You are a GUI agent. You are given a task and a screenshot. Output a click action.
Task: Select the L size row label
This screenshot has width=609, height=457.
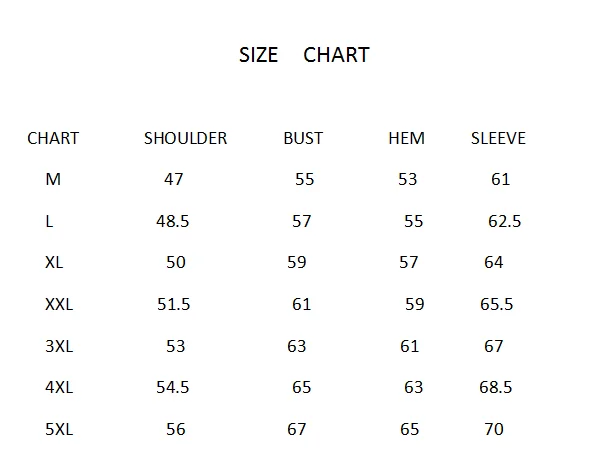coord(49,222)
